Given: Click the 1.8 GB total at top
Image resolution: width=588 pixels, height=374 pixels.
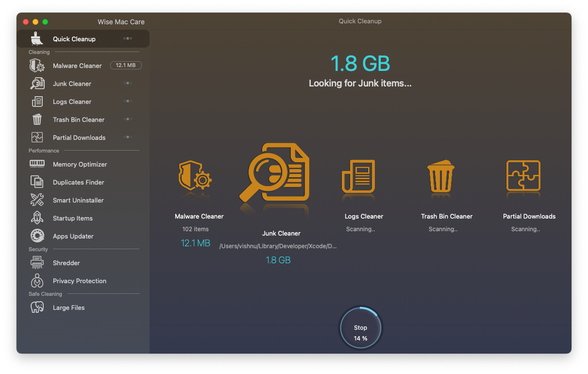Looking at the screenshot, I should [360, 64].
